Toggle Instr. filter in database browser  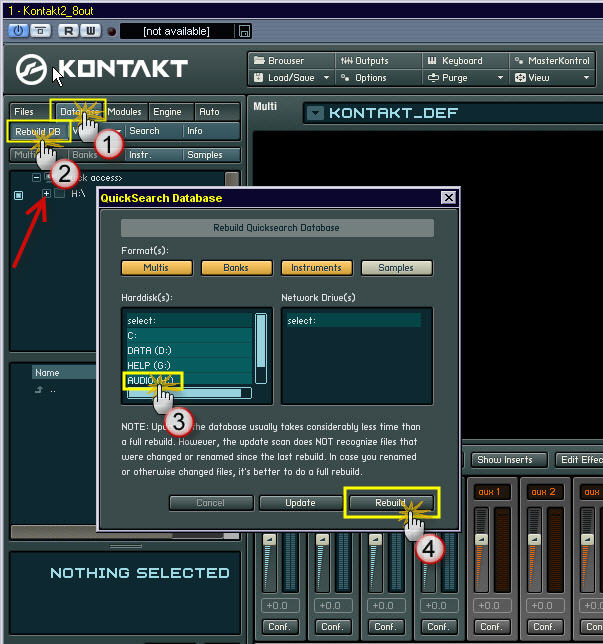(x=153, y=155)
